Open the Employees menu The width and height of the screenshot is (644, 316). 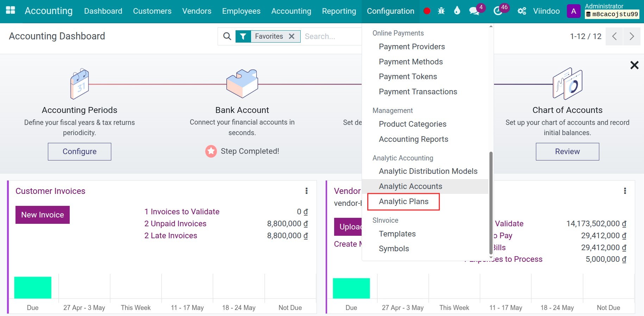241,11
